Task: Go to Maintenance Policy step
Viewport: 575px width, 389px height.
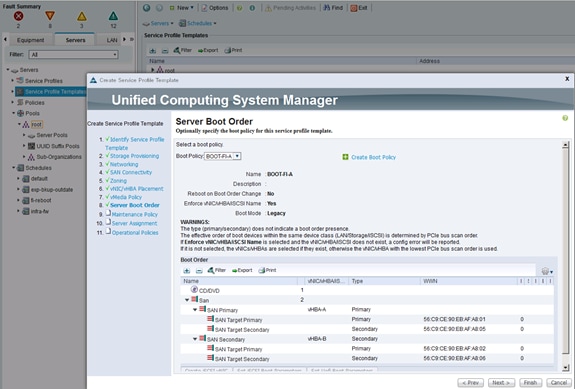Action: click(x=135, y=214)
